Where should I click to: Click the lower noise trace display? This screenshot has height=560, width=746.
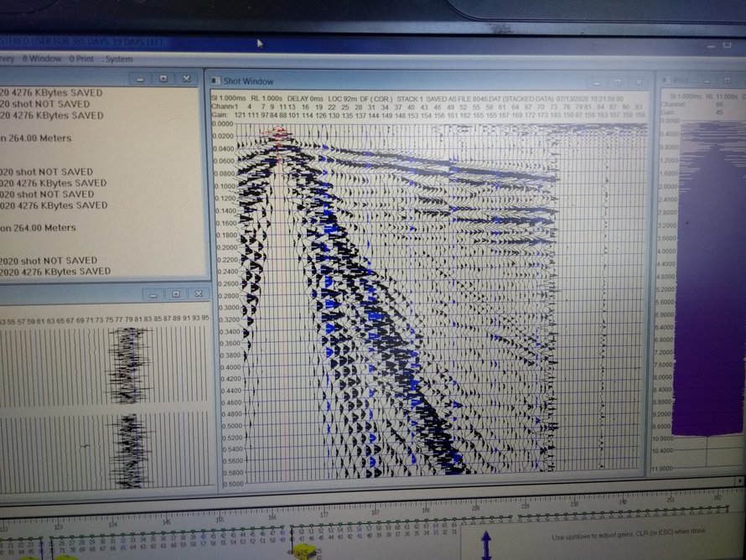tap(128, 450)
